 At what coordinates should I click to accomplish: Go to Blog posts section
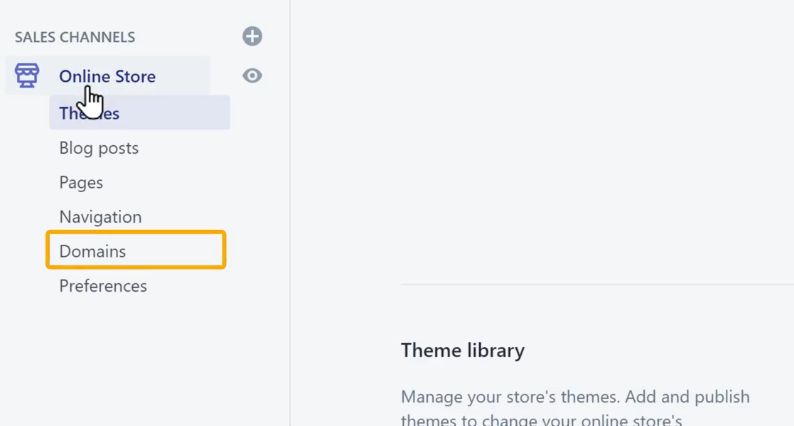[99, 148]
